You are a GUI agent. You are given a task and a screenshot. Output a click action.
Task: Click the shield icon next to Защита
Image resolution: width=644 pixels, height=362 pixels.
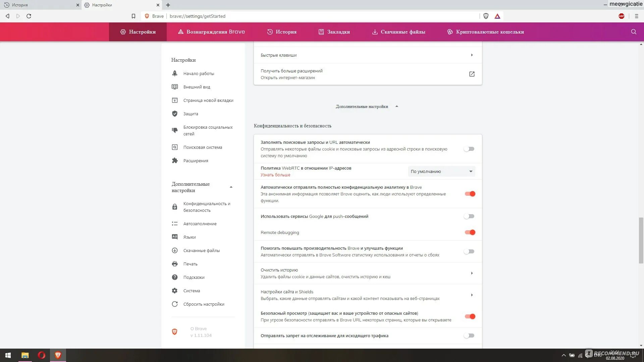175,114
